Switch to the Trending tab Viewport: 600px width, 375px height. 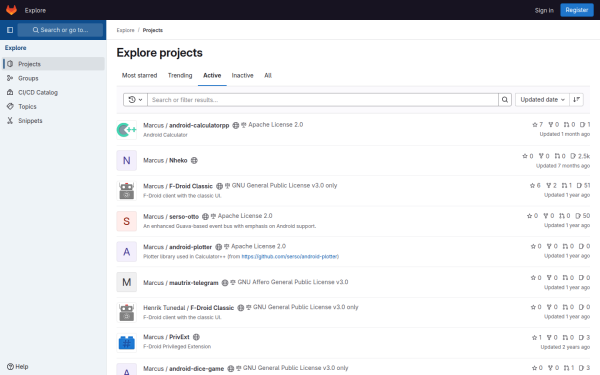pos(180,75)
